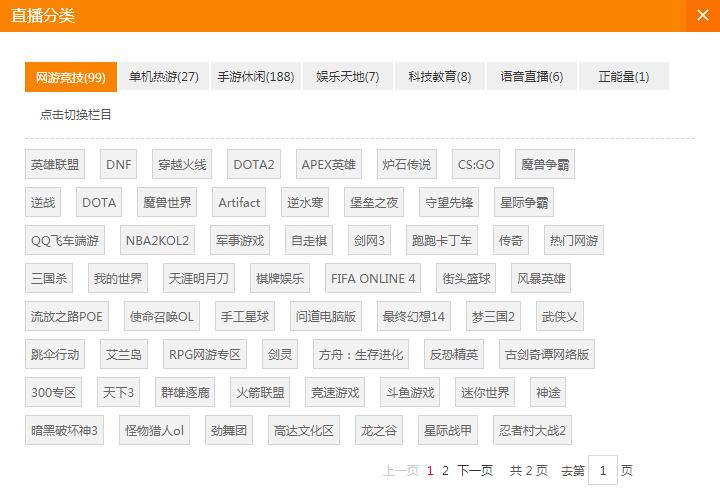The image size is (720, 502).
Task: Pick the 暗黑破坏神3 category
Action: click(64, 430)
